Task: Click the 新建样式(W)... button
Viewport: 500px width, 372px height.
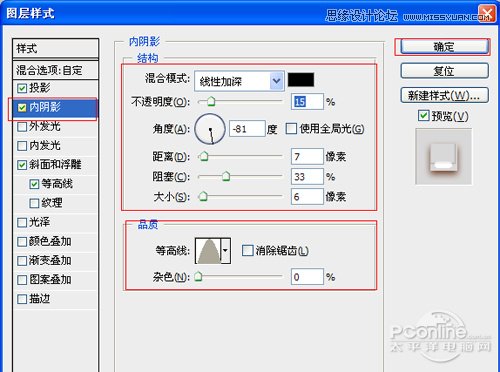Action: (444, 95)
